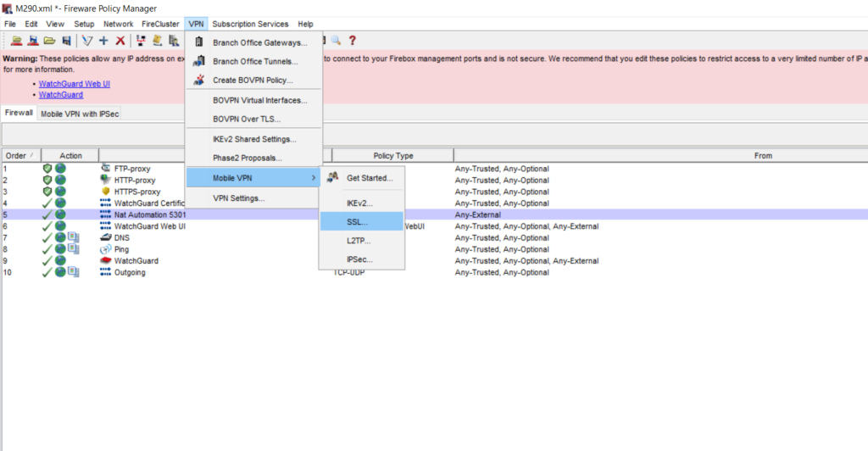
Task: Open the BOVPN Over TLS menu entry
Action: pyautogui.click(x=253, y=119)
